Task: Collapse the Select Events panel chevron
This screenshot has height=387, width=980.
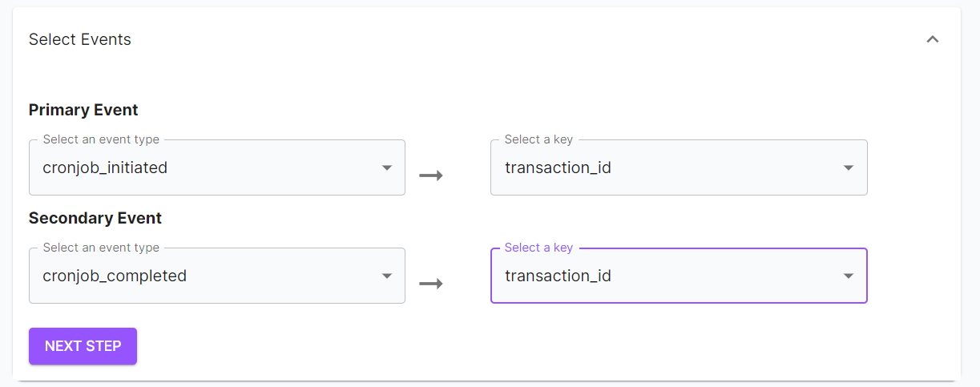Action: click(x=932, y=39)
